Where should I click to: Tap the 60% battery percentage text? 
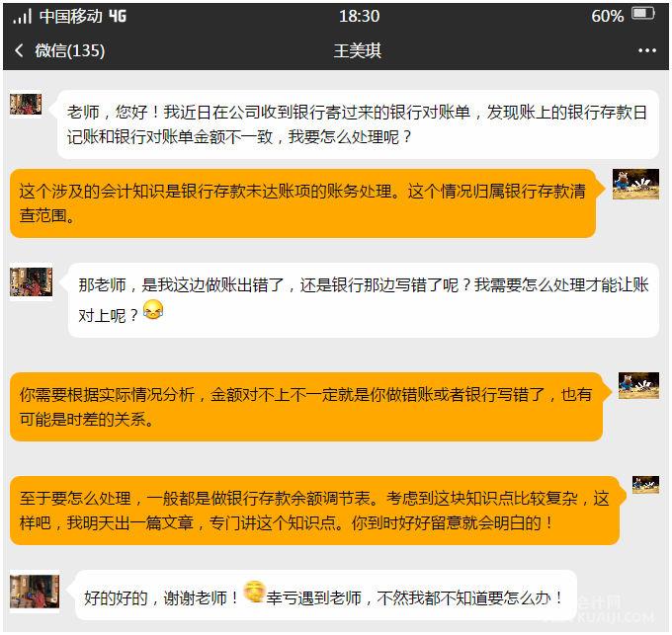[x=608, y=16]
